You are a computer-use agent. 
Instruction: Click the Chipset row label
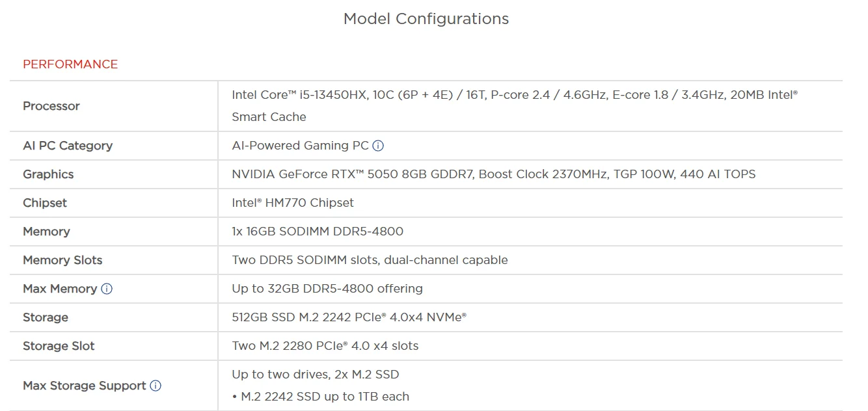click(45, 203)
